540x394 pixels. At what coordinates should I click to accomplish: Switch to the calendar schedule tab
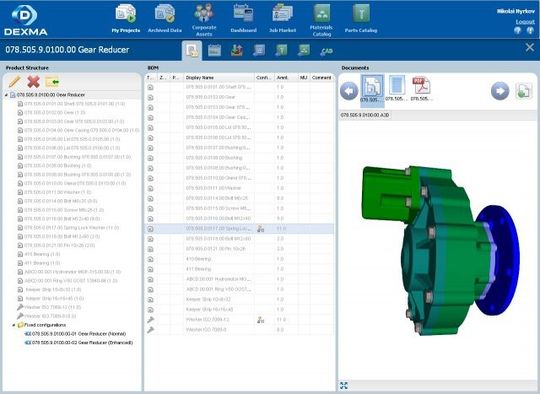coord(214,51)
